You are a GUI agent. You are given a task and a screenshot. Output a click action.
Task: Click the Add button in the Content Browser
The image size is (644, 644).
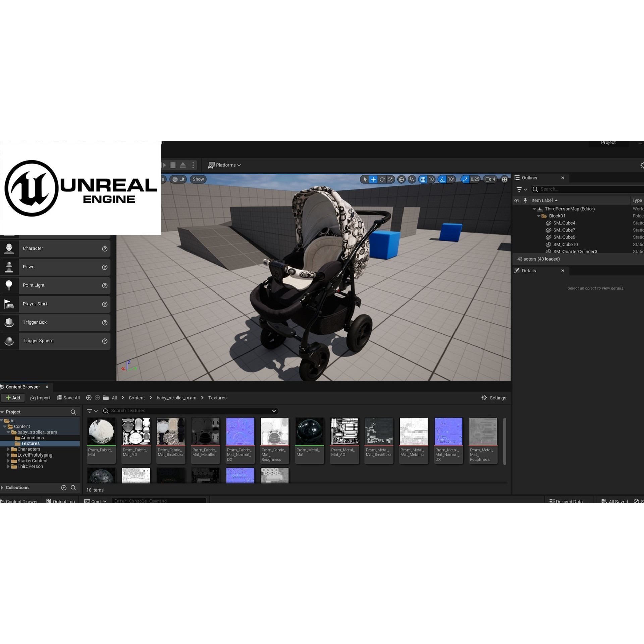tap(13, 398)
